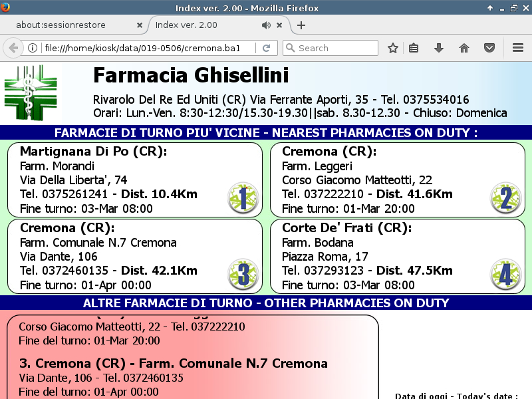Viewport: 532px width, 399px height.
Task: Click the number 1 badge for Farm. Morandi
Action: [243, 198]
